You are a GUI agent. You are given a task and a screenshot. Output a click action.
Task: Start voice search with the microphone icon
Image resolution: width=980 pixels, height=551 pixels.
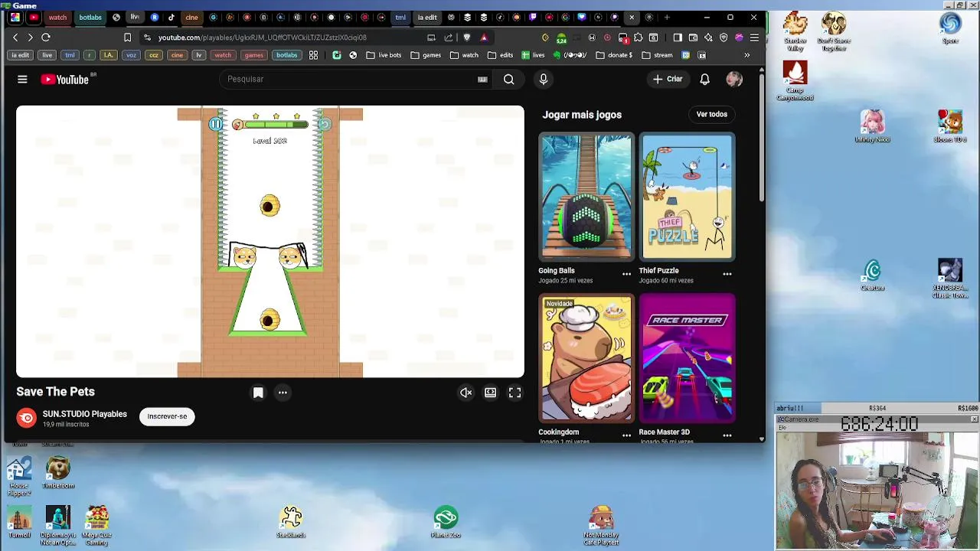click(x=544, y=79)
